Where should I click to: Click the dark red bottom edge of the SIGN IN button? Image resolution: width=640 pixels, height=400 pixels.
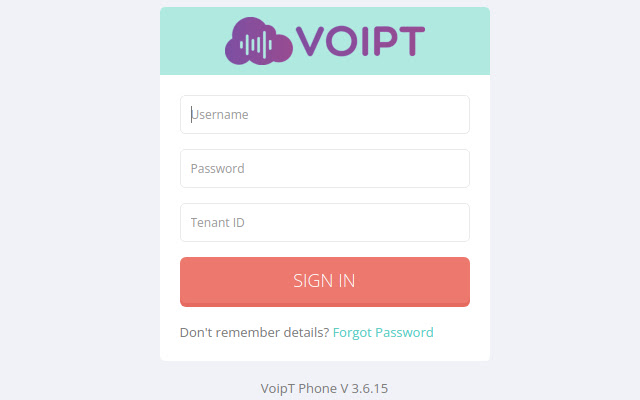pyautogui.click(x=325, y=303)
